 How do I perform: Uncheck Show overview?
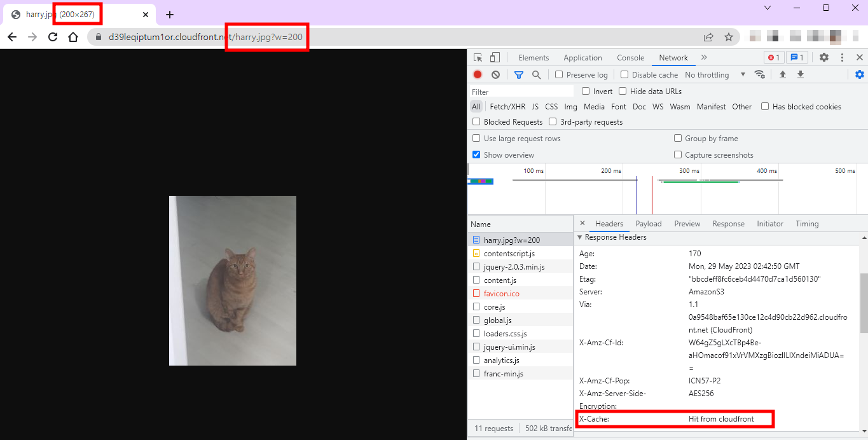[x=476, y=155]
